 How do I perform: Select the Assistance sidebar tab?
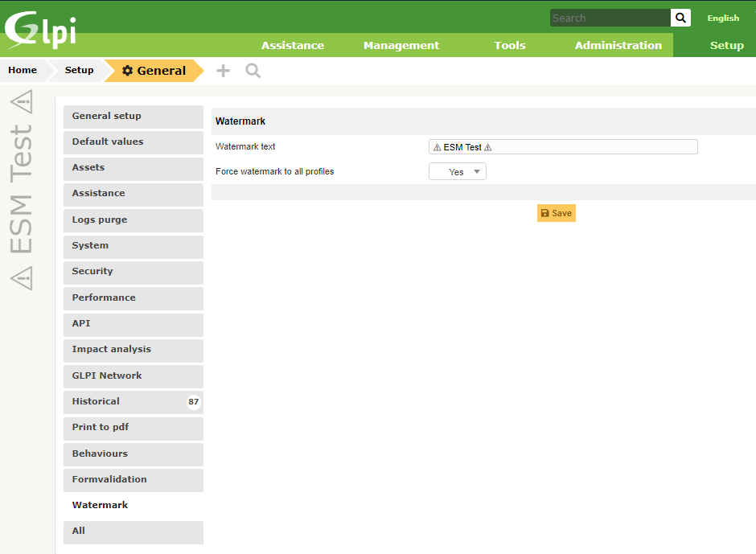click(133, 195)
